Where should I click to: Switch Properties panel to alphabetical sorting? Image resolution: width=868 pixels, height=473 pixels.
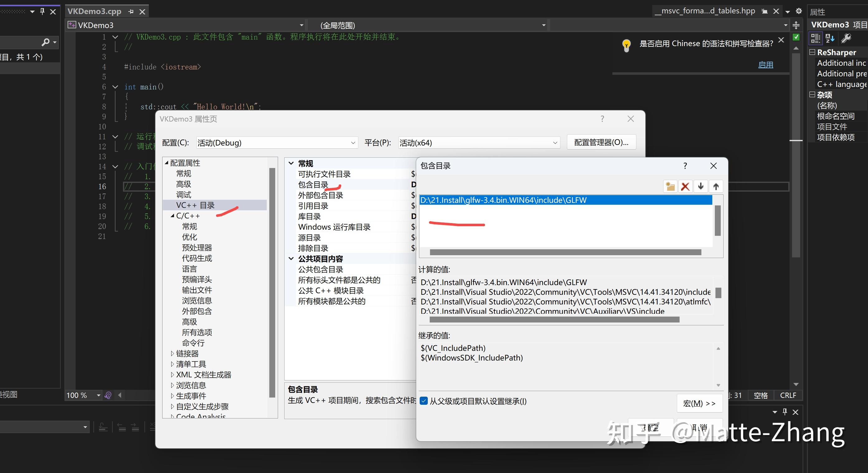click(830, 38)
